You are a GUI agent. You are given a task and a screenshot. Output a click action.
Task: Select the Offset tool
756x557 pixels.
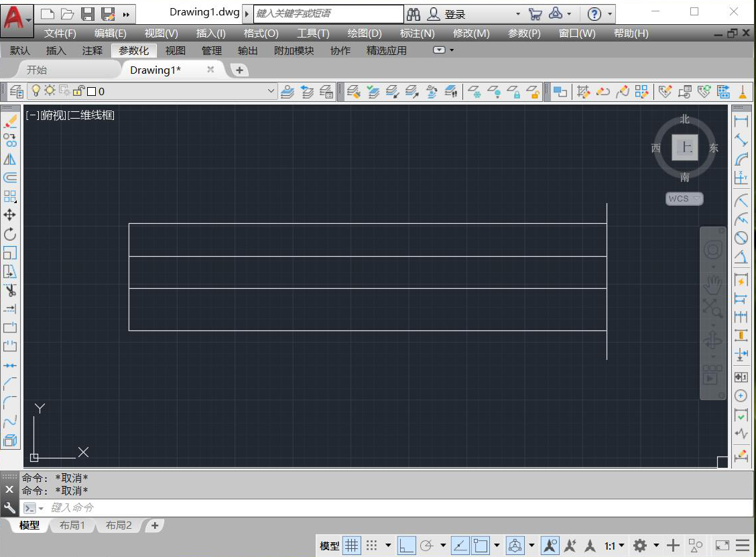[10, 178]
